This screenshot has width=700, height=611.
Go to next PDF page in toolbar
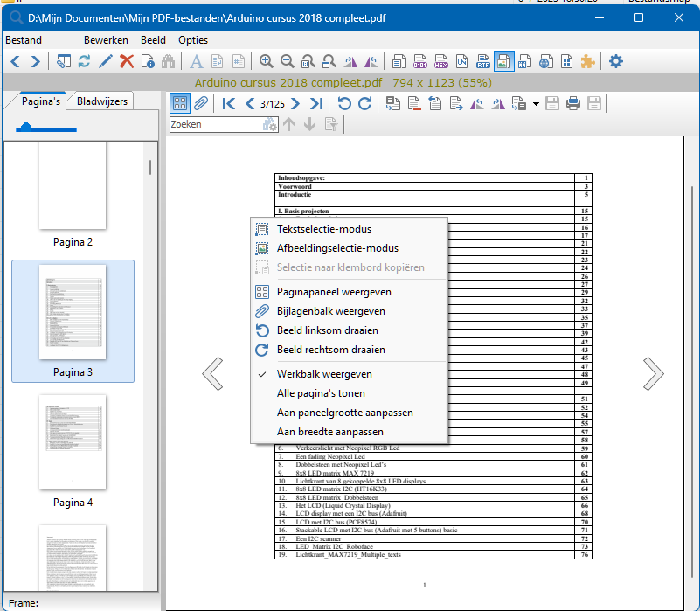tap(295, 104)
